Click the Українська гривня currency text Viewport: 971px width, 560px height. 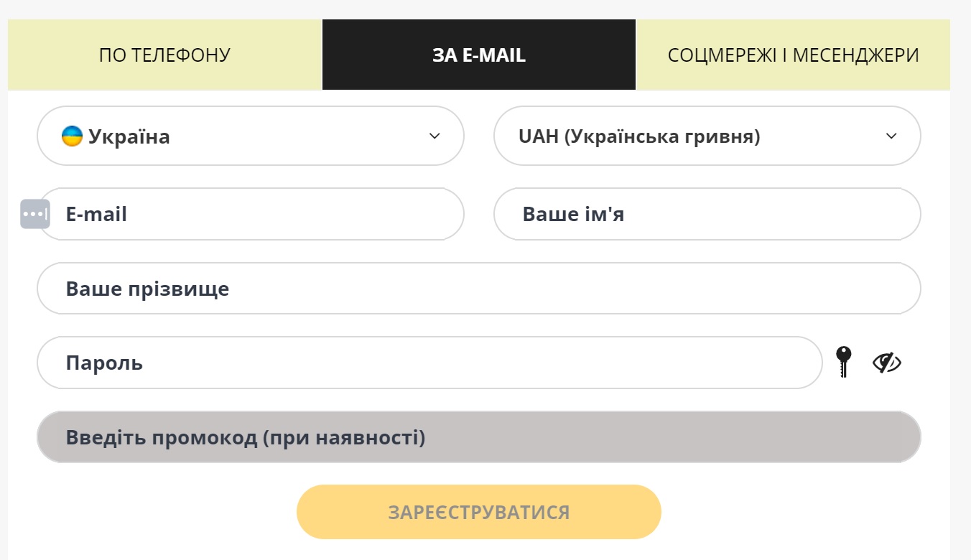click(662, 136)
